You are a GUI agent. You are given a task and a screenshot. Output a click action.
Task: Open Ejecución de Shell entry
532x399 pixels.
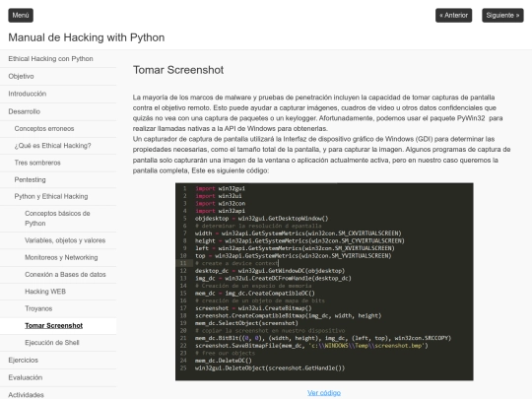(x=52, y=343)
